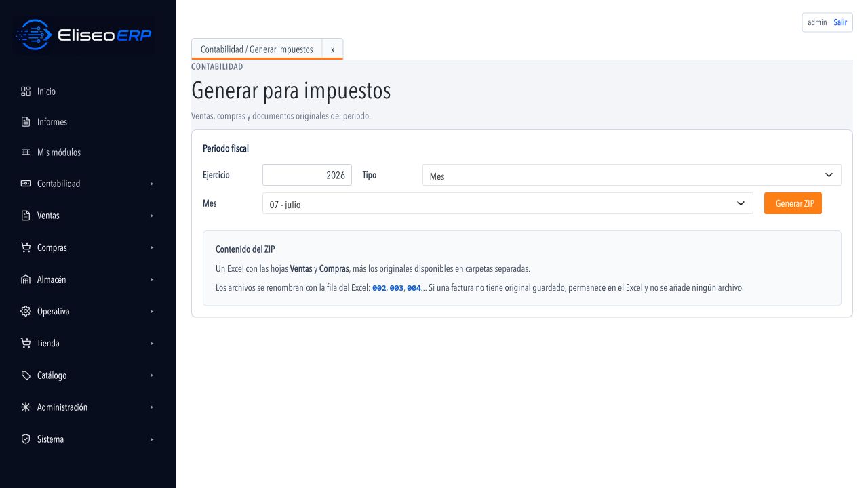
Task: Click the Ejercicio year input field
Action: click(307, 175)
